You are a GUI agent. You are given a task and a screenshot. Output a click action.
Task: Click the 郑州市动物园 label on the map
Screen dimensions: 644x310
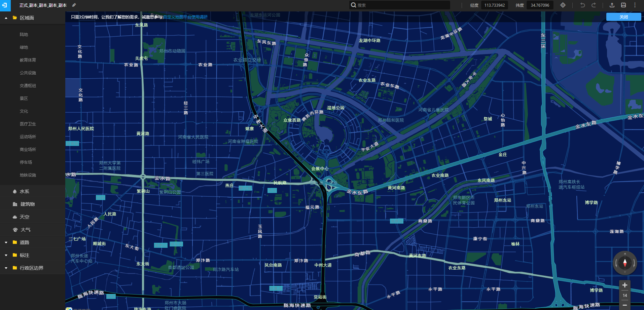click(172, 51)
